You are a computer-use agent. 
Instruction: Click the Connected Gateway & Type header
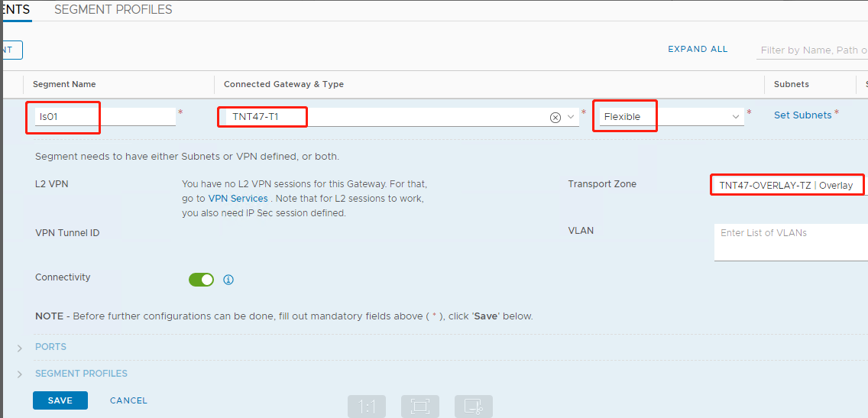pyautogui.click(x=283, y=84)
